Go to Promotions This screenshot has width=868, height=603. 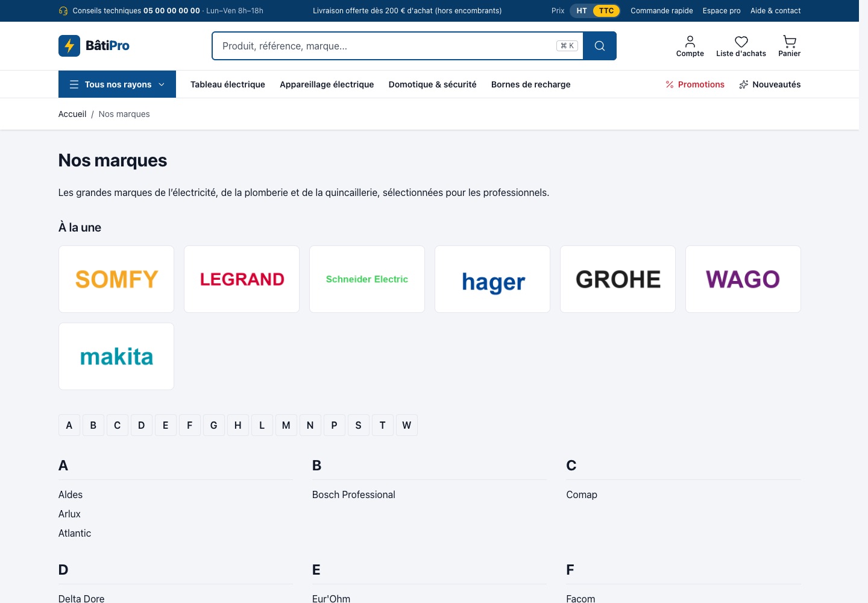pyautogui.click(x=695, y=84)
